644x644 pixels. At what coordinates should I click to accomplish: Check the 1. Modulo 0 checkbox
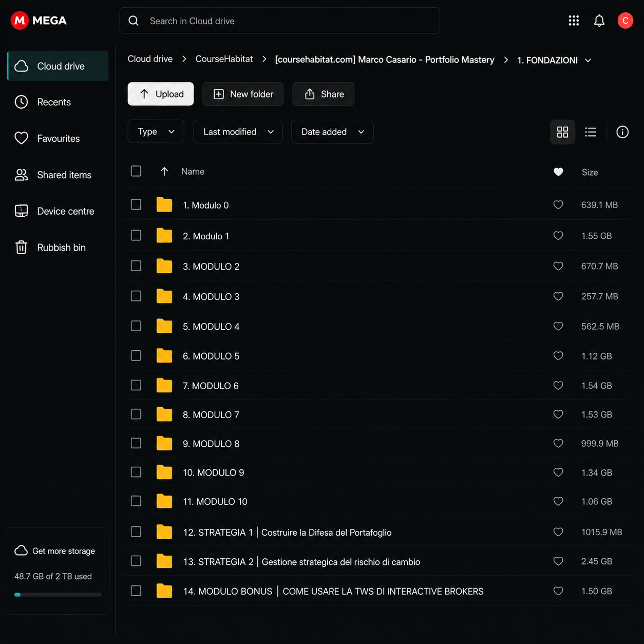pos(136,204)
